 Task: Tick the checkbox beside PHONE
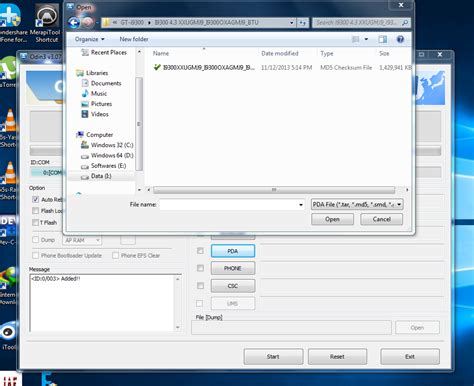pyautogui.click(x=200, y=268)
